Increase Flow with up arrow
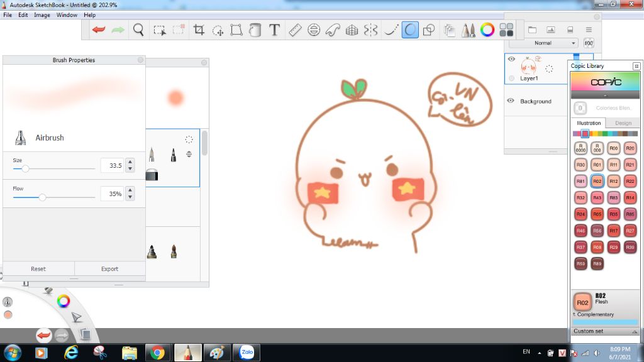This screenshot has height=362, width=644. [x=130, y=190]
